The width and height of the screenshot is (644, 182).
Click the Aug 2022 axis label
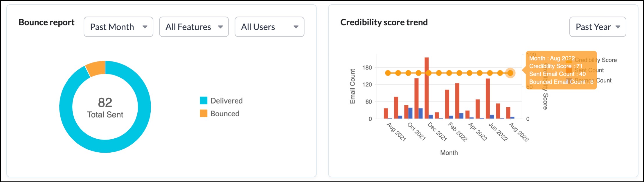click(519, 132)
